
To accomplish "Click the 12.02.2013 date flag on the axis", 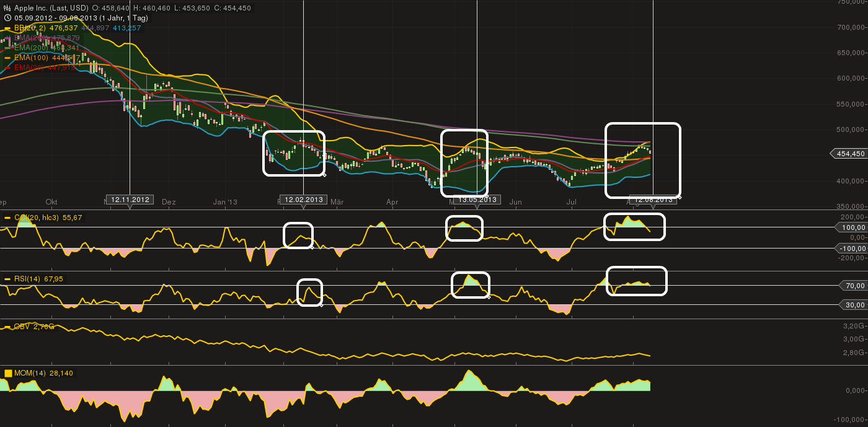I will tap(303, 200).
